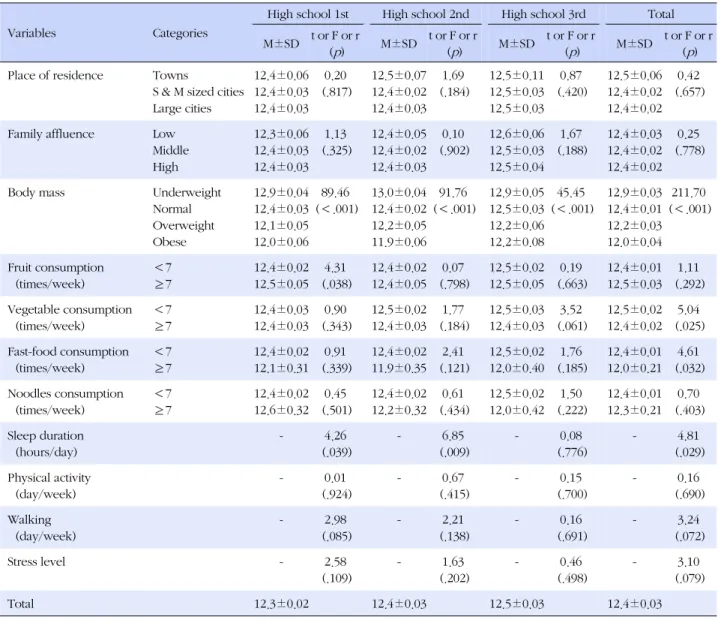Click the 'Variables' column header
Image resolution: width=724 pixels, height=620 pixels.
(31, 33)
